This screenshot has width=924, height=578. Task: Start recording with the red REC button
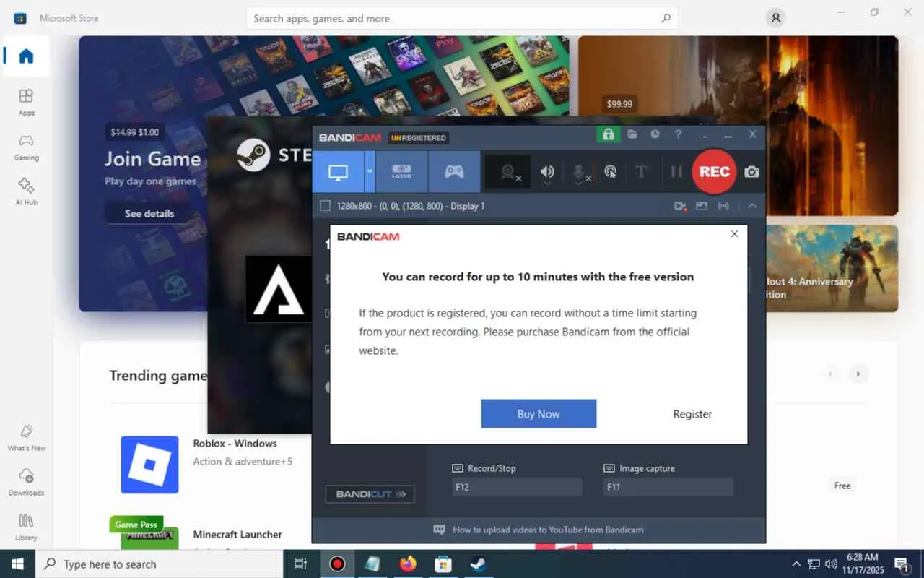coord(714,172)
